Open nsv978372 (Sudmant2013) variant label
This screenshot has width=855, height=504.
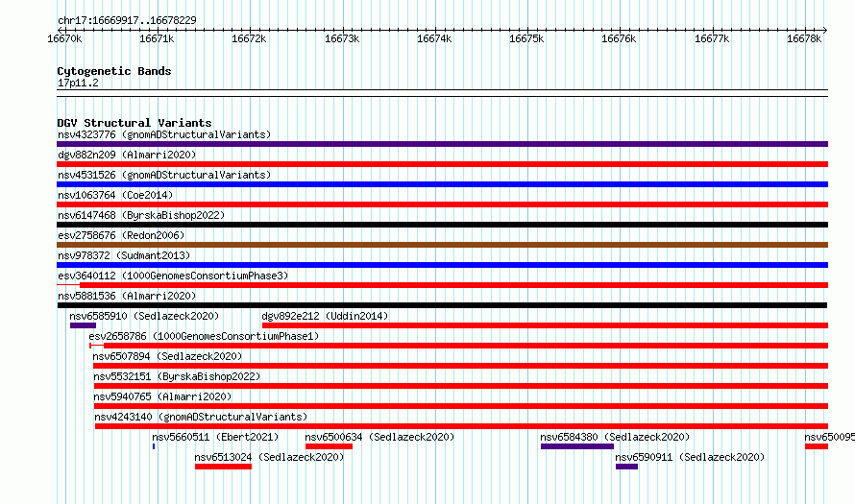coord(124,255)
